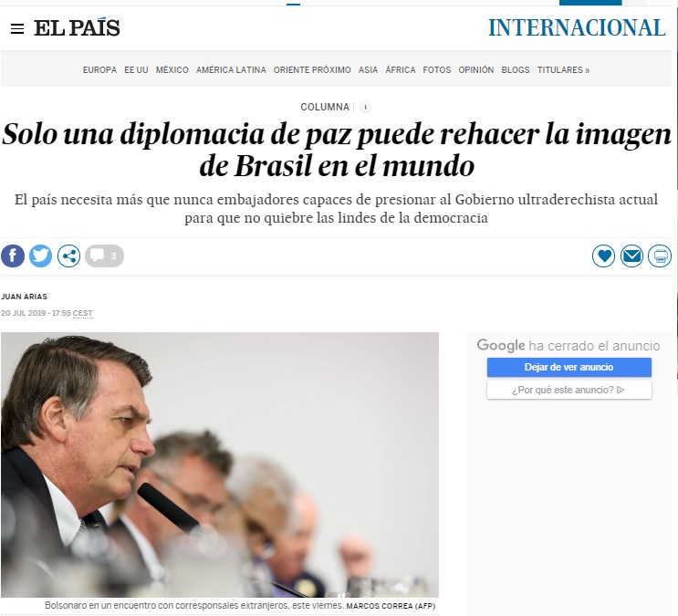Open the INTERNACIONAL section header
Screen dimensions: 678x616
tap(577, 28)
